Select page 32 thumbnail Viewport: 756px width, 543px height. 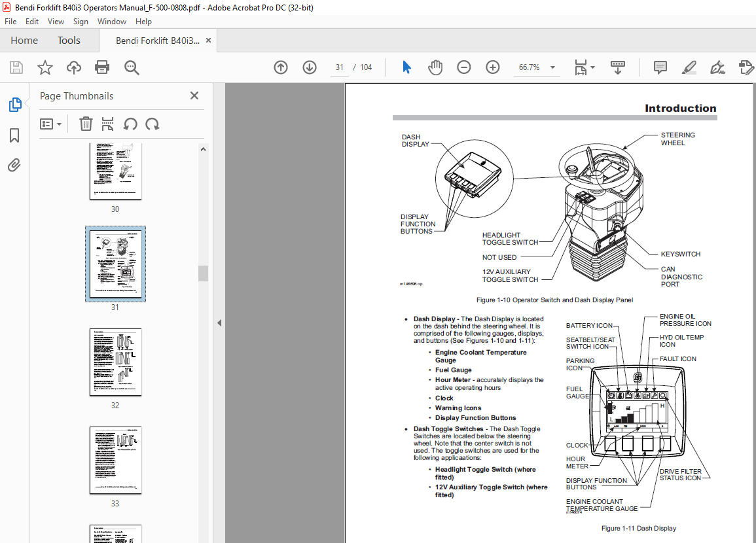pyautogui.click(x=116, y=362)
